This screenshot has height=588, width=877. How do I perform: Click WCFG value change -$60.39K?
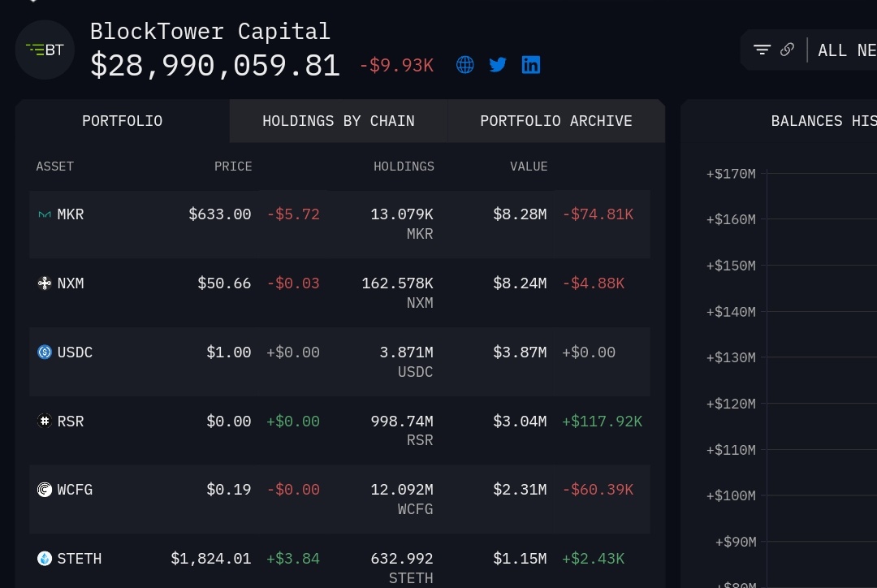click(598, 490)
